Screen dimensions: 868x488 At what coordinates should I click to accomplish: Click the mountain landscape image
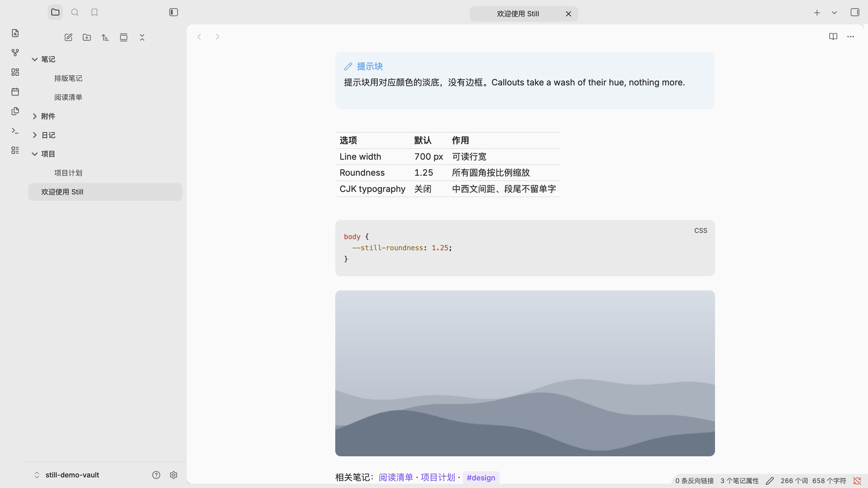click(525, 373)
